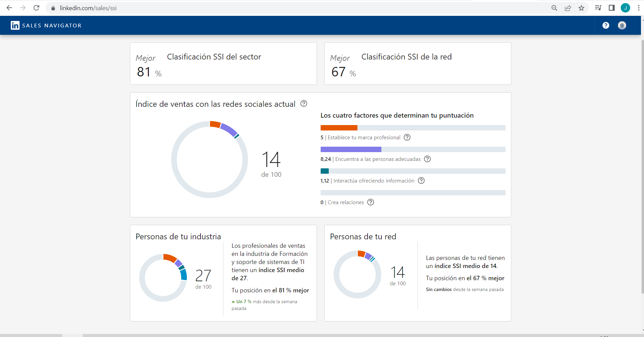Click the browser forward arrow
This screenshot has width=644, height=337.
tap(23, 8)
